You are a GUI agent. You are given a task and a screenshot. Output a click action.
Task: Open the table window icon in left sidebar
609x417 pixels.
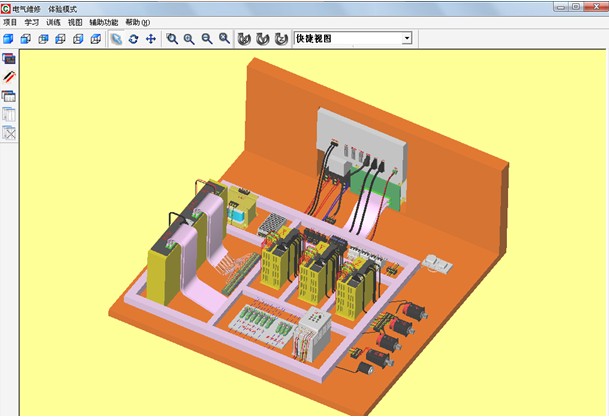click(x=9, y=96)
